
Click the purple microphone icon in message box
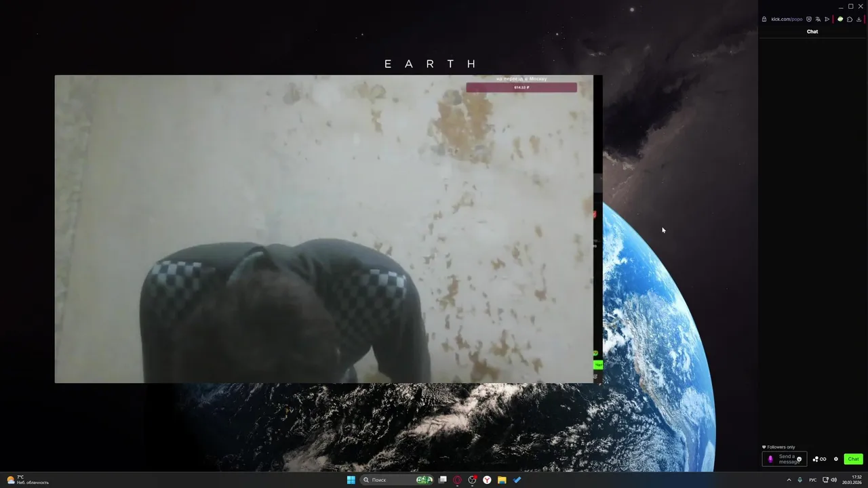click(770, 459)
